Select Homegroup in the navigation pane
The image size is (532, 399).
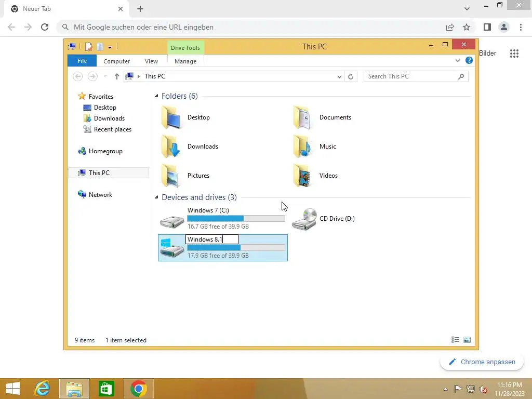[105, 151]
